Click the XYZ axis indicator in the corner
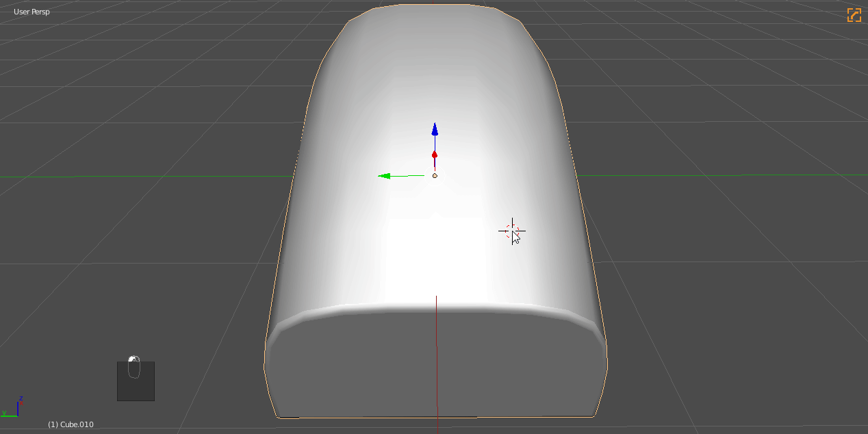This screenshot has height=434, width=868. click(x=15, y=407)
